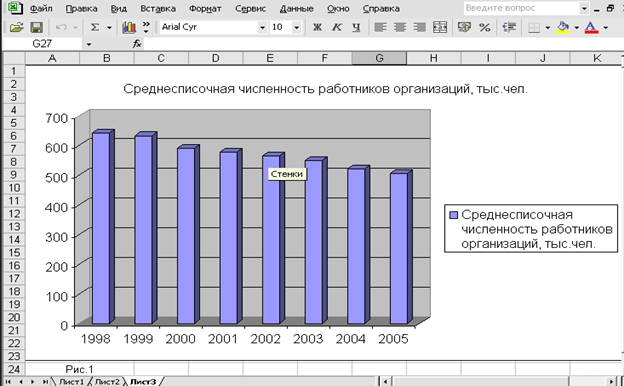The width and height of the screenshot is (624, 386).
Task: Click the Open folder icon in the toolbar
Action: point(17,27)
